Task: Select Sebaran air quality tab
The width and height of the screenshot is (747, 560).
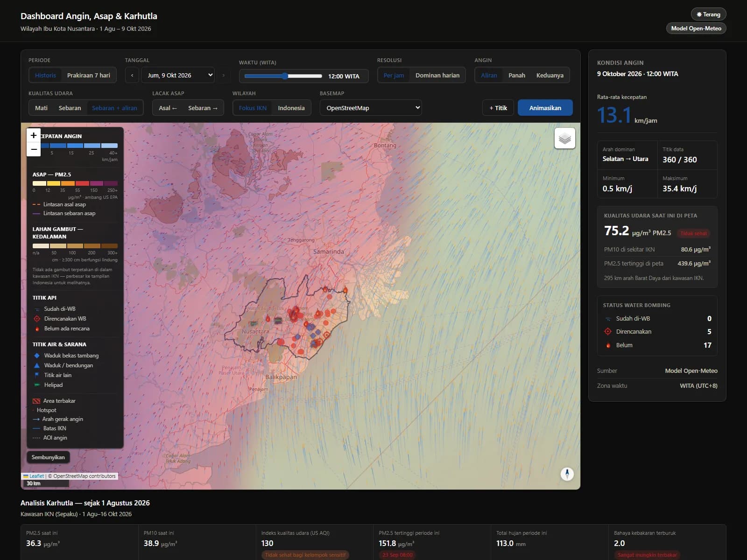Action: coord(70,108)
